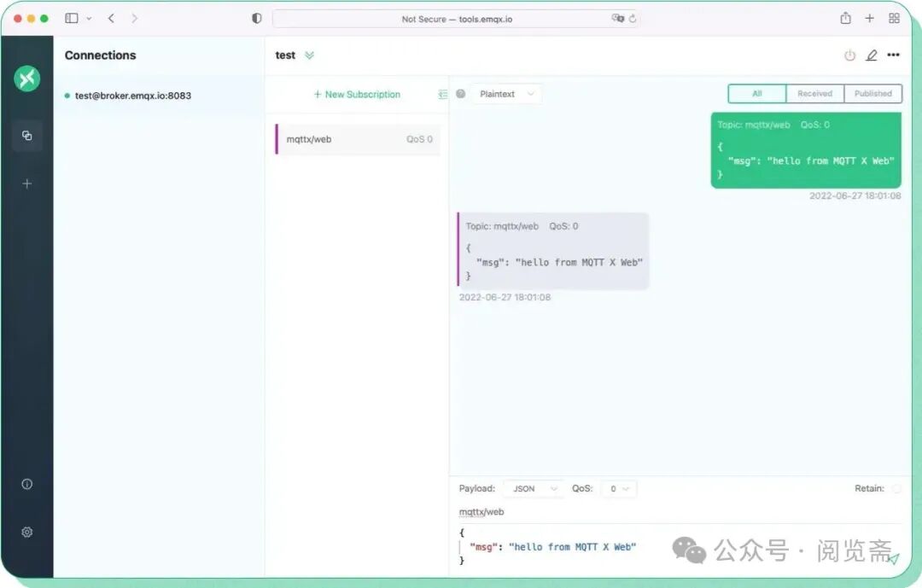The height and width of the screenshot is (588, 922).
Task: Send message using the paper plane icon
Action: pyautogui.click(x=893, y=559)
